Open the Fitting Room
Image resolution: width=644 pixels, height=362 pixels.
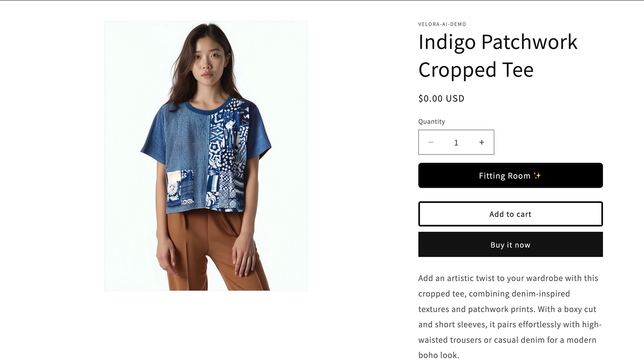pos(510,175)
